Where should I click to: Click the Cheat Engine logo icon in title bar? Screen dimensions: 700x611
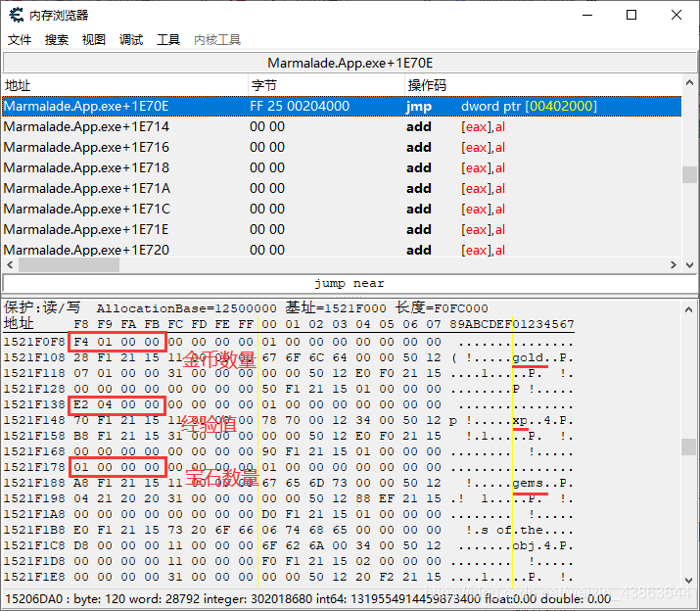pyautogui.click(x=17, y=15)
